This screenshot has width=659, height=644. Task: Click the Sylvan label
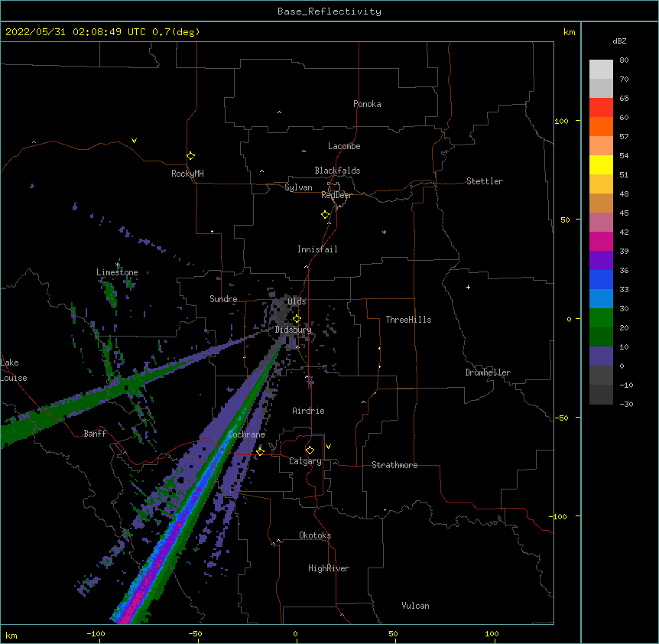[298, 187]
